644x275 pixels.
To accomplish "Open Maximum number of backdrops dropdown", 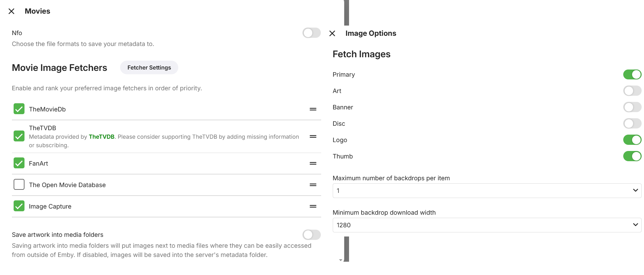I will click(487, 191).
